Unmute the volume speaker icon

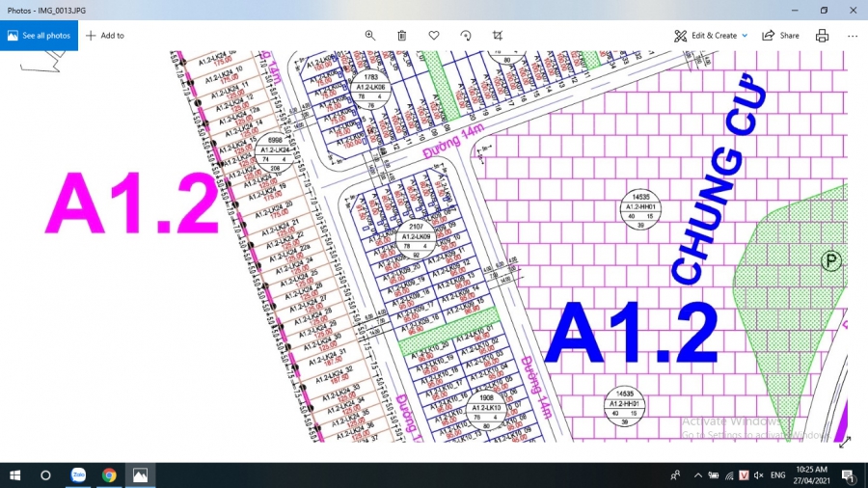(759, 475)
